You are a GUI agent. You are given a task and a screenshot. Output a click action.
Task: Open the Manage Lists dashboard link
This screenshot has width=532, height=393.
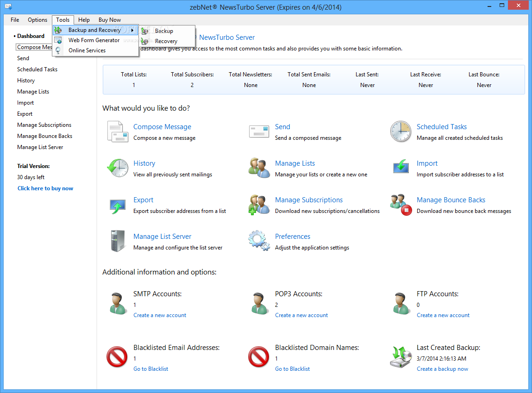(x=295, y=163)
